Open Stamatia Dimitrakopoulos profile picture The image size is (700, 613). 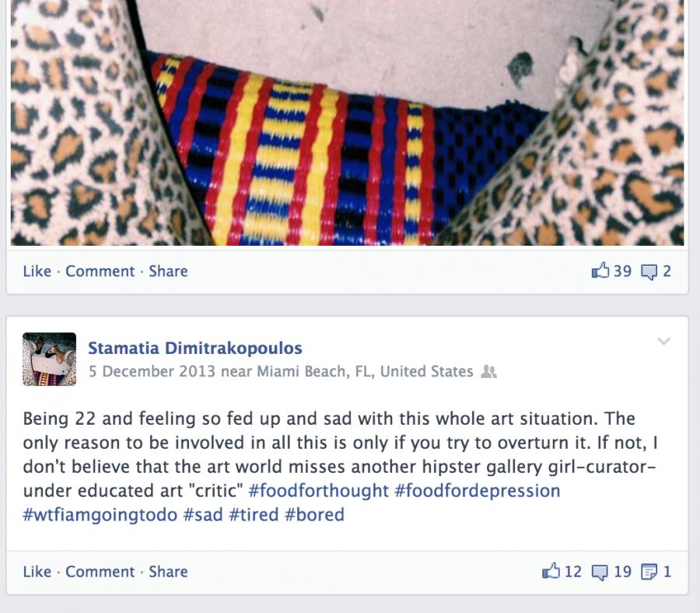(x=50, y=359)
